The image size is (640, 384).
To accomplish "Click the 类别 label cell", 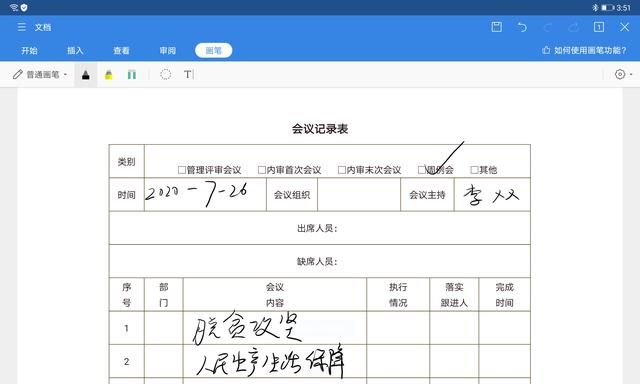I will pyautogui.click(x=127, y=161).
